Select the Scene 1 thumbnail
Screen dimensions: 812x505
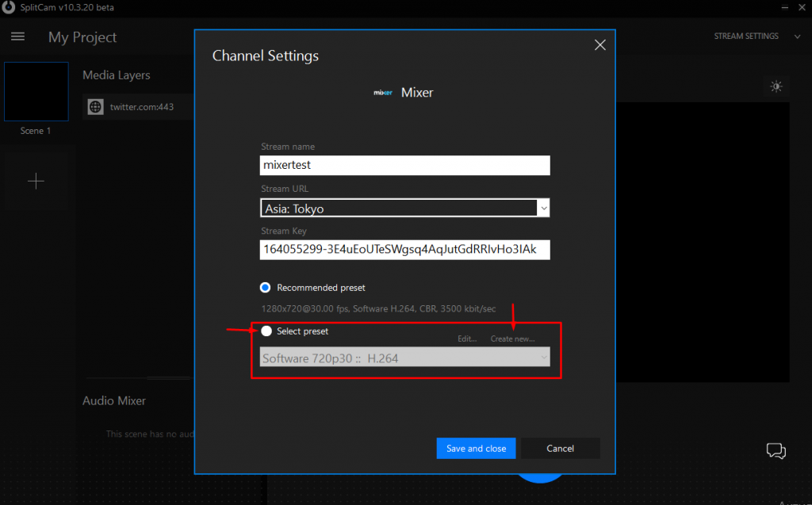coord(36,92)
